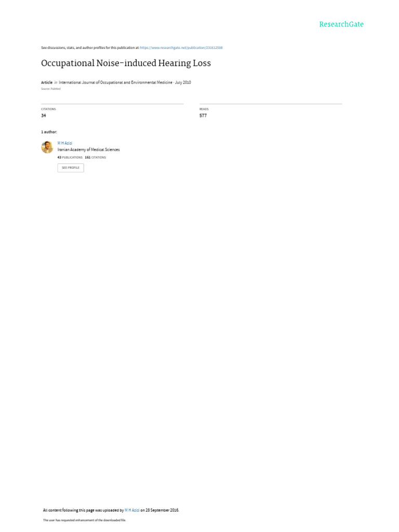Click the ResearchGate logo
The width and height of the screenshot is (399, 532).
coord(341,24)
